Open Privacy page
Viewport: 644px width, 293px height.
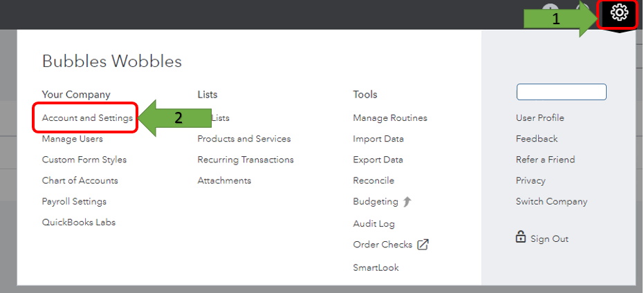[x=531, y=180]
